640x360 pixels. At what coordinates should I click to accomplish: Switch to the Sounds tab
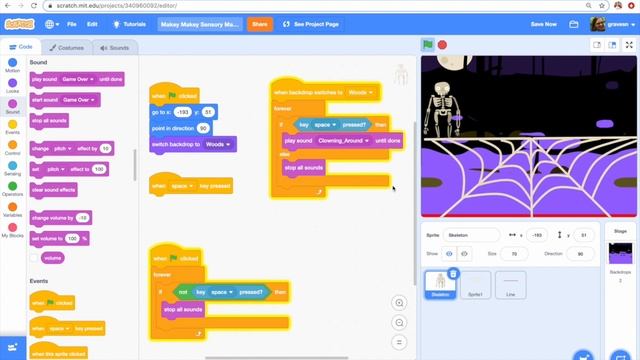[x=115, y=48]
